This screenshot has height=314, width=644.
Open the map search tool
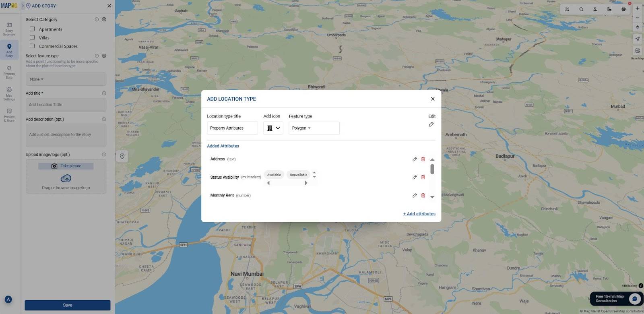point(581,9)
